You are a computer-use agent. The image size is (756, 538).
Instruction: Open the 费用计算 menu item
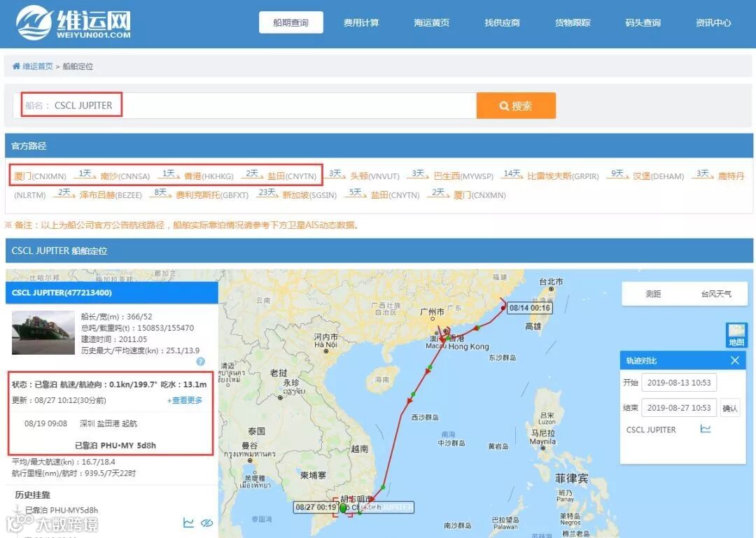click(361, 22)
